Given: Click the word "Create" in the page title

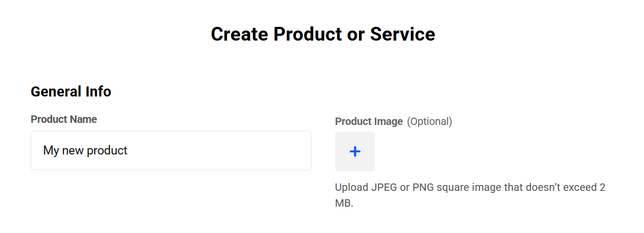Looking at the screenshot, I should [239, 34].
